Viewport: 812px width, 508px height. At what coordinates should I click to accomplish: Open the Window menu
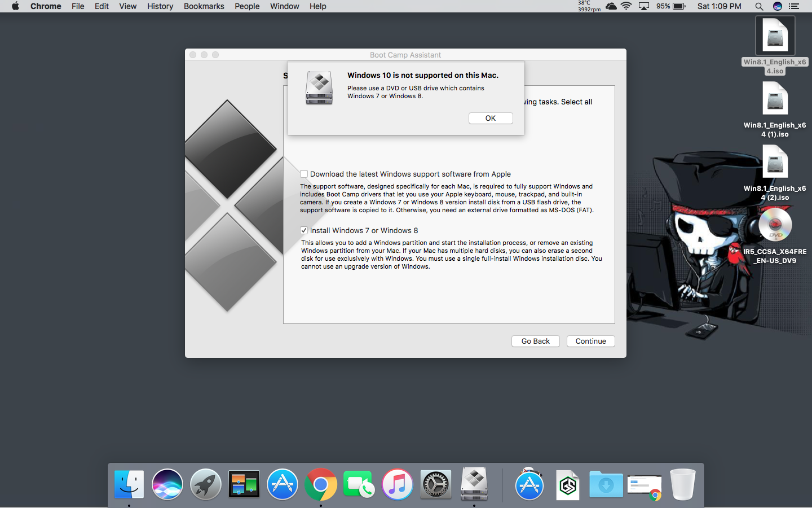tap(284, 6)
